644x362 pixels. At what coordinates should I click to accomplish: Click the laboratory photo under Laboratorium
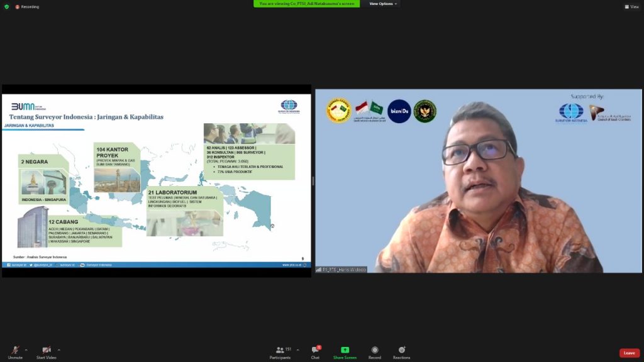click(185, 223)
